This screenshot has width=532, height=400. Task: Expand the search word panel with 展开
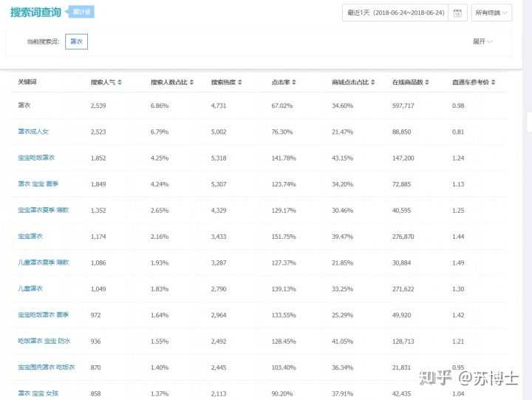[482, 41]
